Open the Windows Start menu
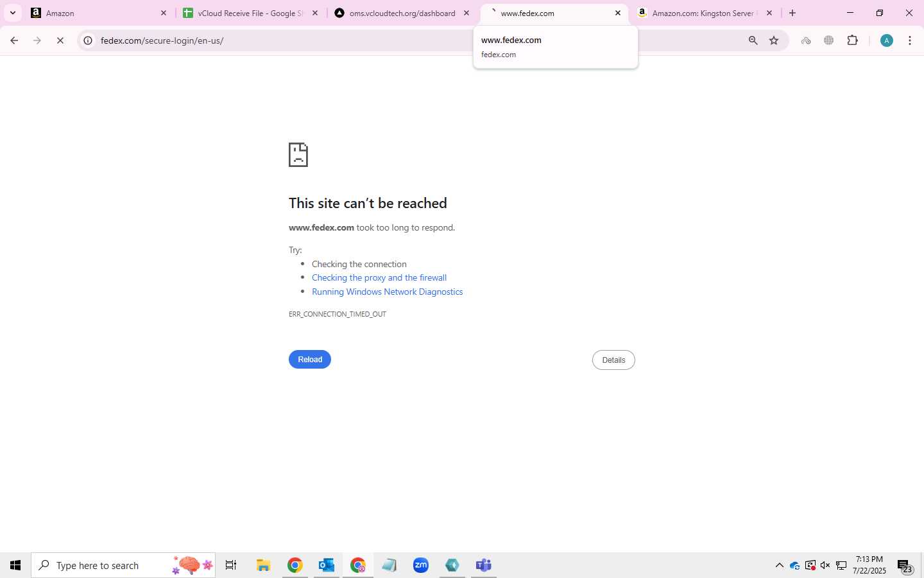Viewport: 924px width, 578px height. coord(15,565)
